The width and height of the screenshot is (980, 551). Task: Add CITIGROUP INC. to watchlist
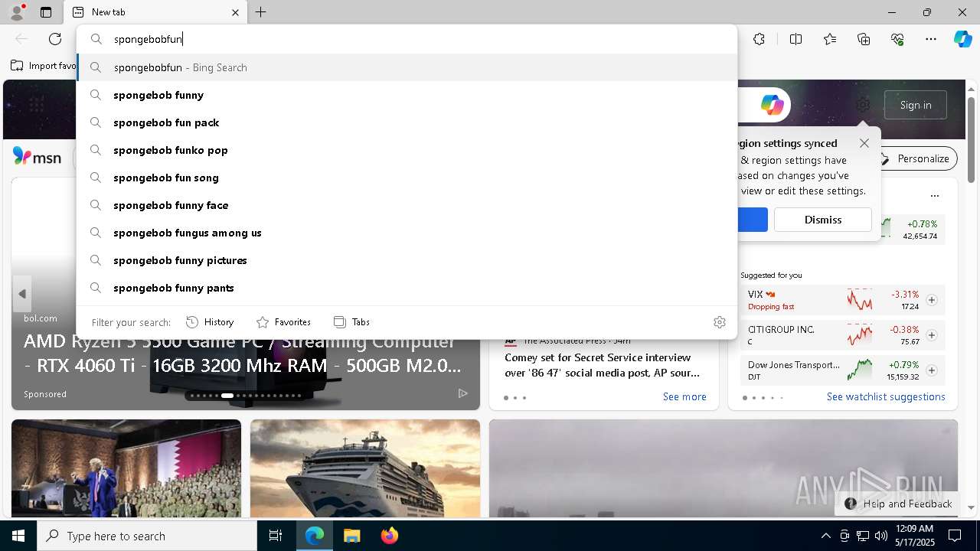click(932, 335)
